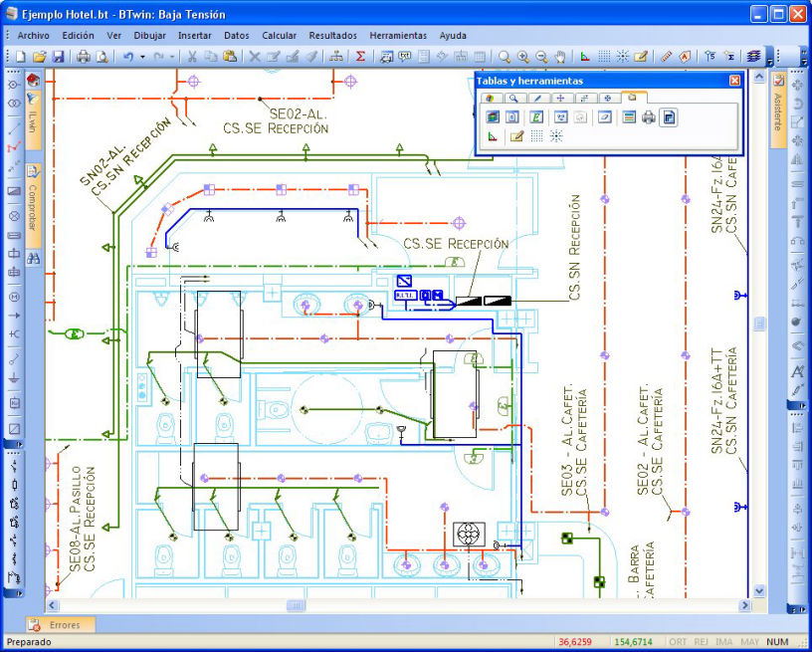The width and height of the screenshot is (812, 652).
Task: Toggle the orthogonal axis icon in the main toolbar
Action: [585, 57]
